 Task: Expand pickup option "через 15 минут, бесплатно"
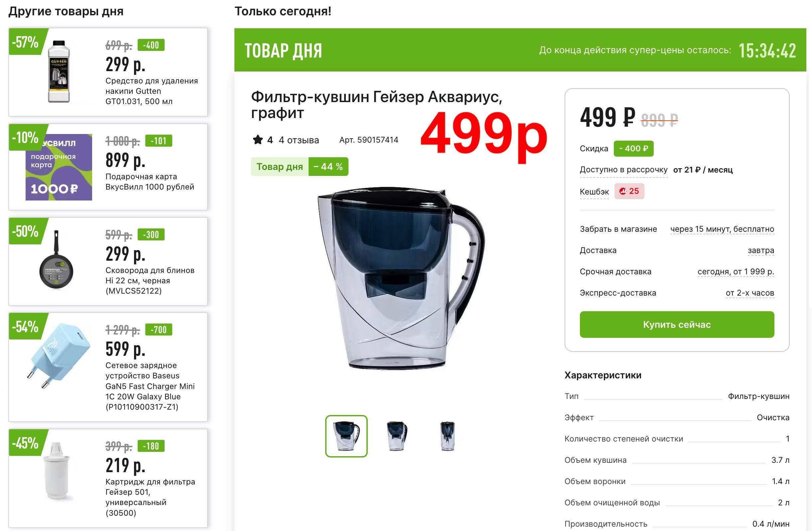[722, 229]
